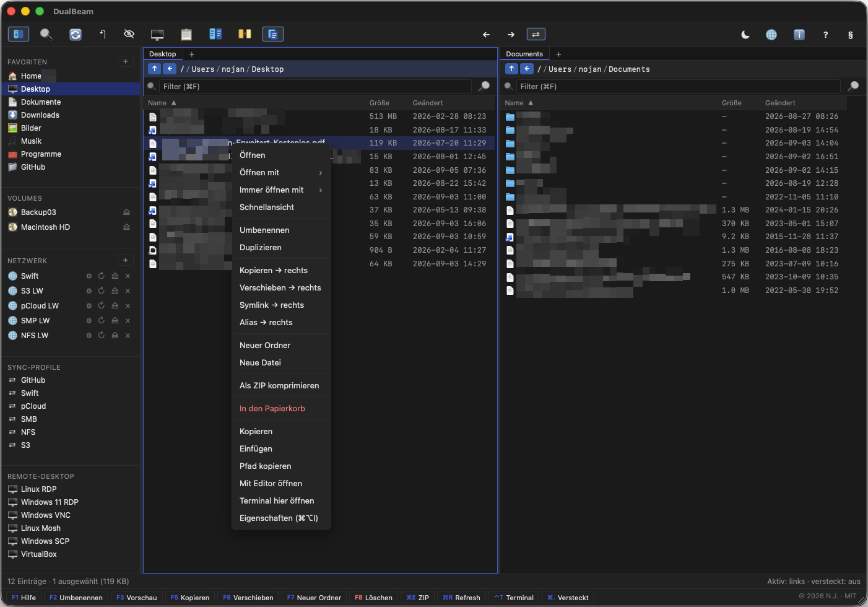Choose 'Umbenennen' from the context menu
Screen dimensions: 868x607
(281, 230)
